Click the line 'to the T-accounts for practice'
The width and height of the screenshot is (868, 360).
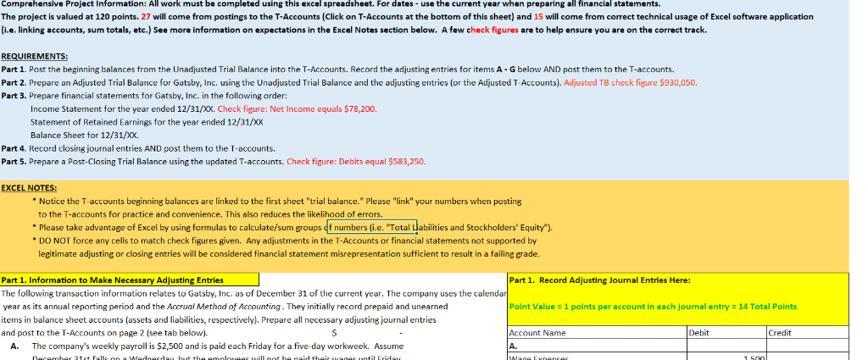click(x=210, y=214)
